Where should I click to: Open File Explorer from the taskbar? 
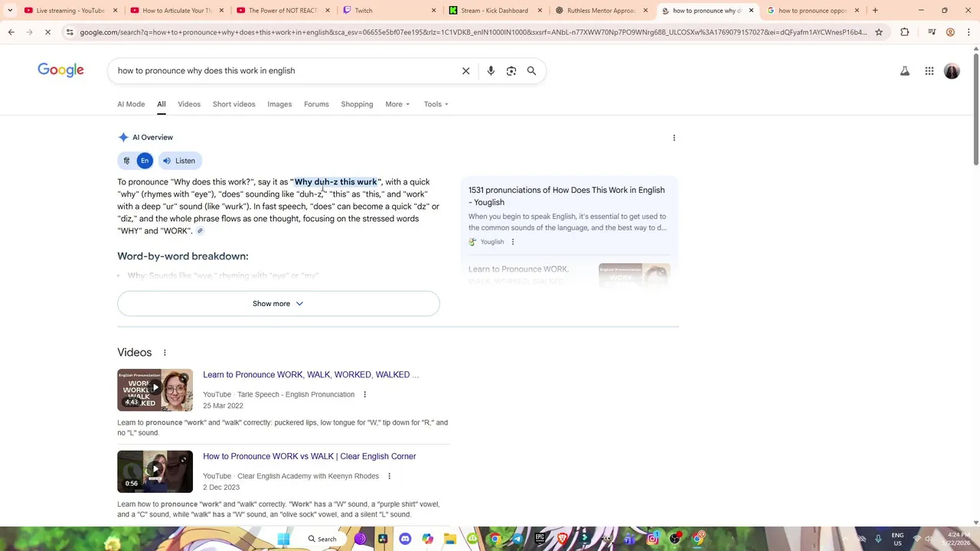pos(450,539)
